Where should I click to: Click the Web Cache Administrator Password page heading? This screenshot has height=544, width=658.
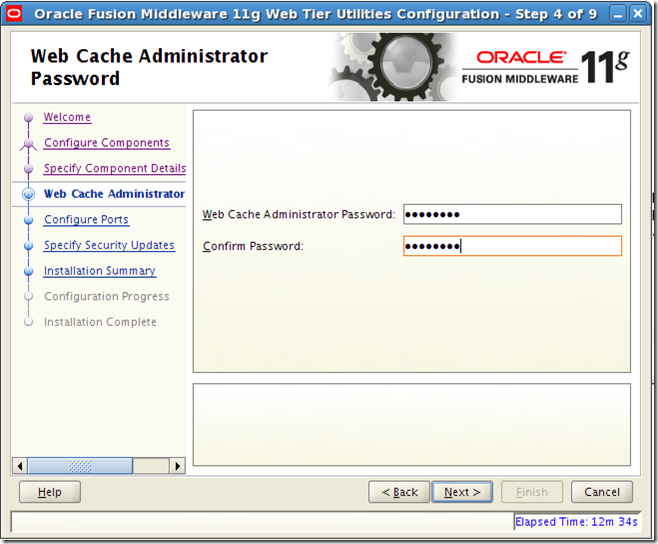pyautogui.click(x=149, y=67)
